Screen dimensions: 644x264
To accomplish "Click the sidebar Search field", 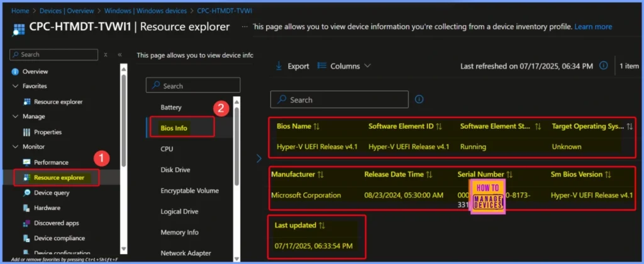I will point(54,55).
